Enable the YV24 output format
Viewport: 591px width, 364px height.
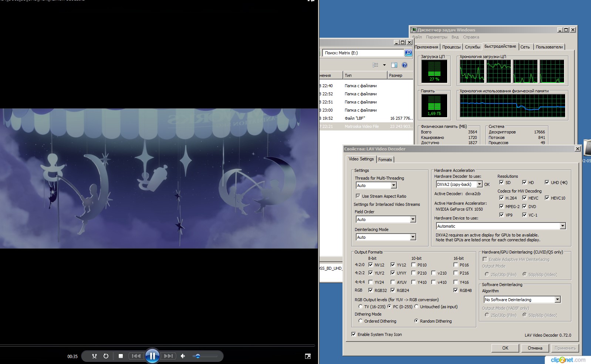(371, 282)
